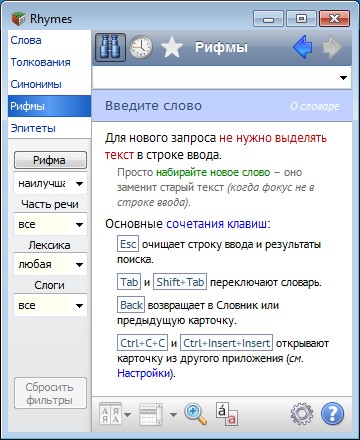Click the Back key label
Image resolution: width=360 pixels, height=440 pixels.
(131, 305)
